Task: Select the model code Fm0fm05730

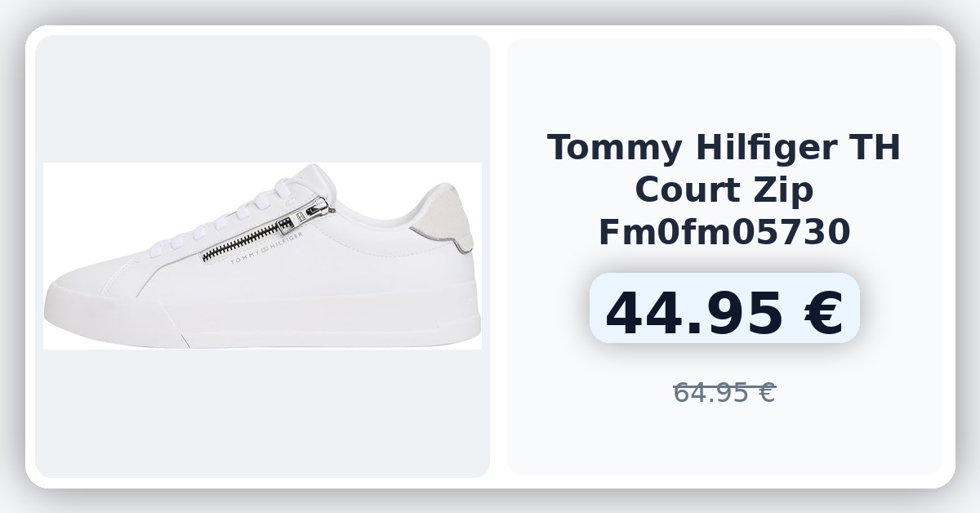Action: point(724,233)
